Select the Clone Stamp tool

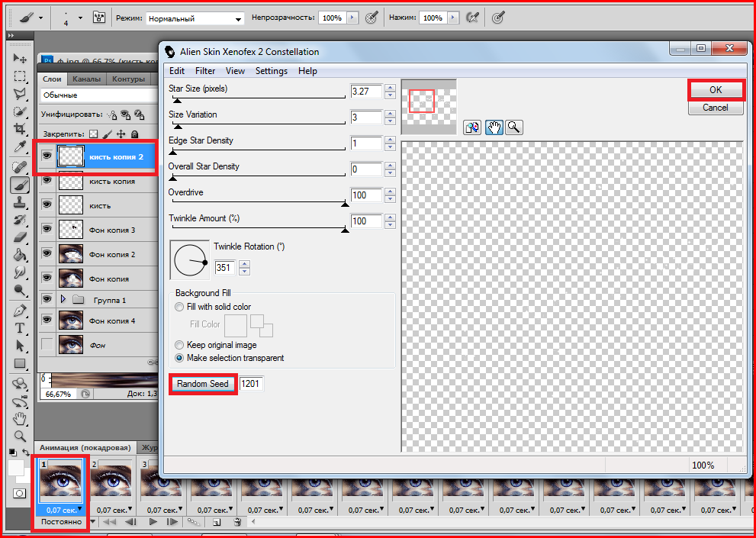(x=19, y=202)
